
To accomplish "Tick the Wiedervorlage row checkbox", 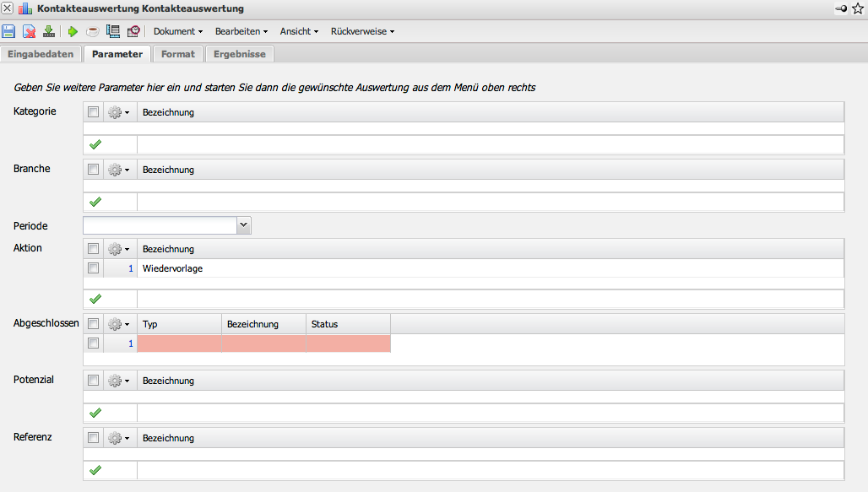I will 94,268.
